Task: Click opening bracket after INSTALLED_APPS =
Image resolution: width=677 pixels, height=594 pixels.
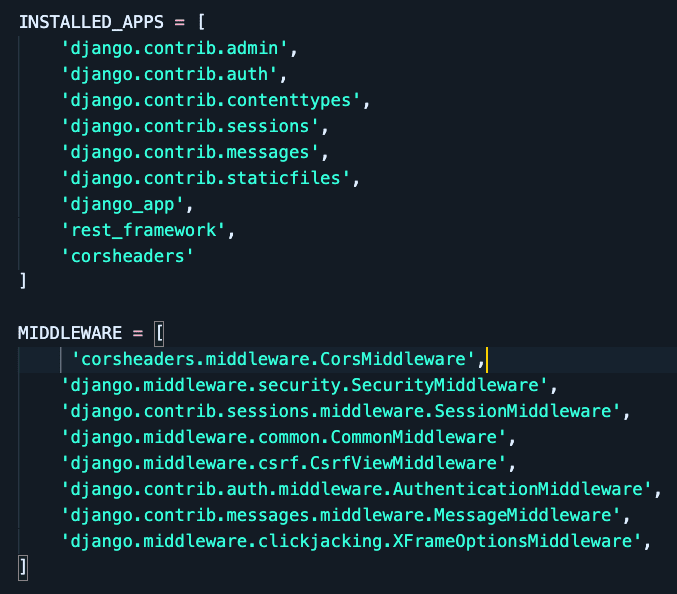Action: pos(201,22)
